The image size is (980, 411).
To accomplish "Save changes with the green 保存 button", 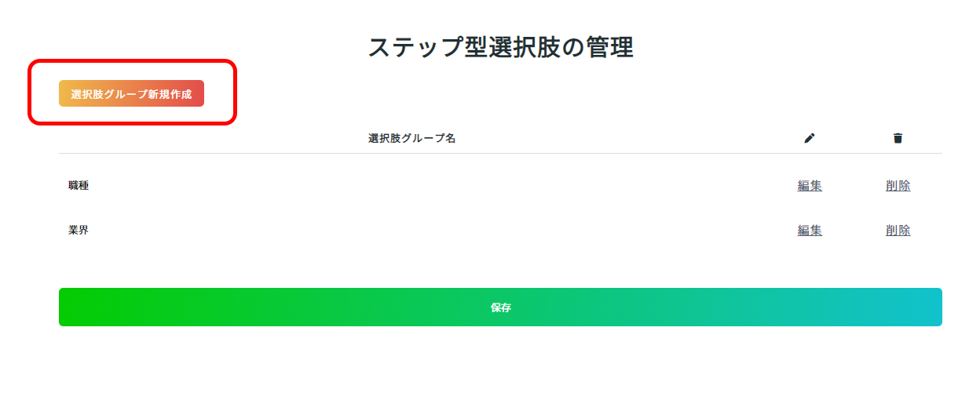I will (500, 307).
